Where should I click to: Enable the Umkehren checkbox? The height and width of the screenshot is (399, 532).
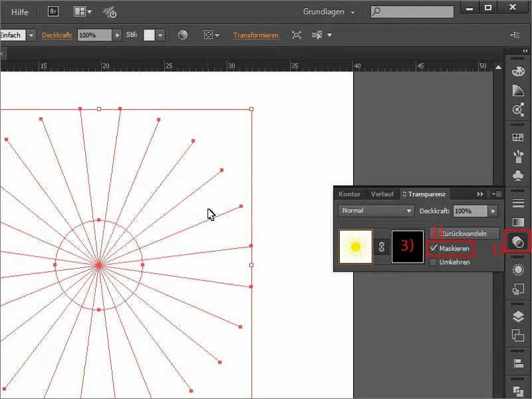(x=433, y=262)
